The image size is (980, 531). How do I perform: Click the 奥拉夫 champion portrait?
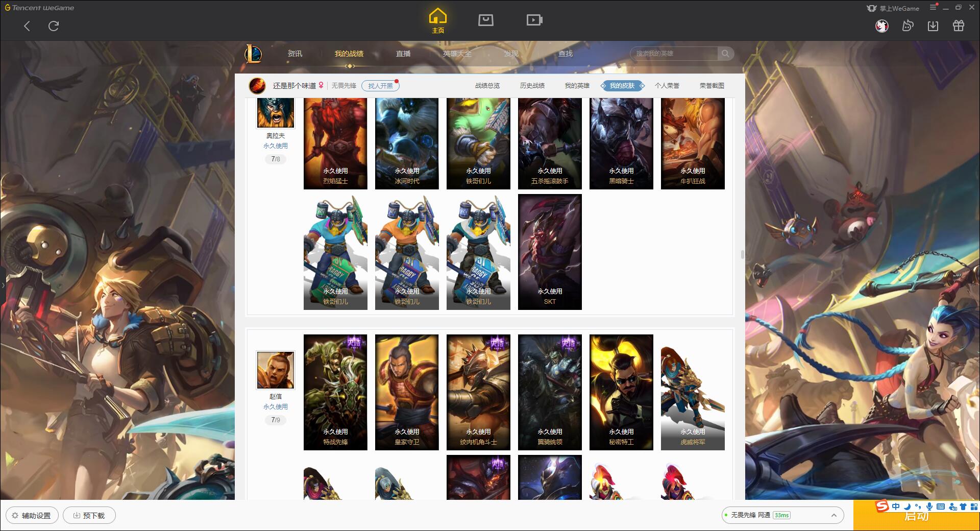pos(276,113)
